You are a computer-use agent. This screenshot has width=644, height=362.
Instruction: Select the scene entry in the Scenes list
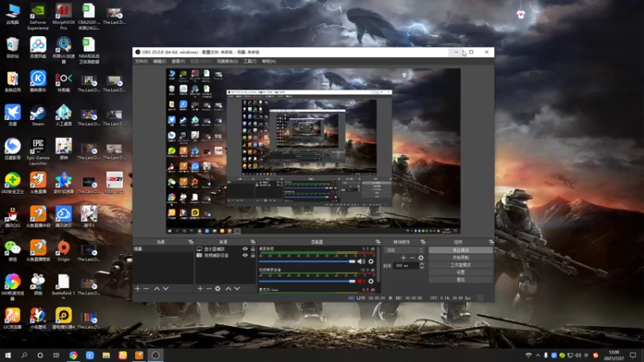[163, 249]
